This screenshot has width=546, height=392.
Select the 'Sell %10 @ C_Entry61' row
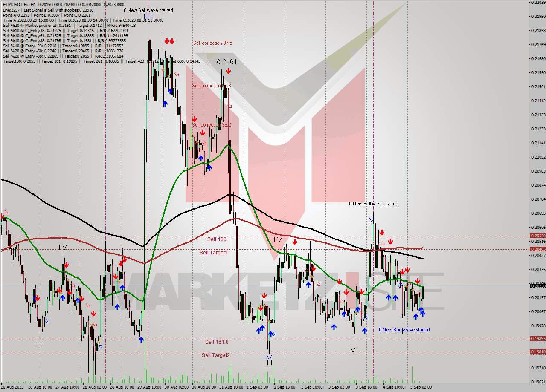(65, 35)
